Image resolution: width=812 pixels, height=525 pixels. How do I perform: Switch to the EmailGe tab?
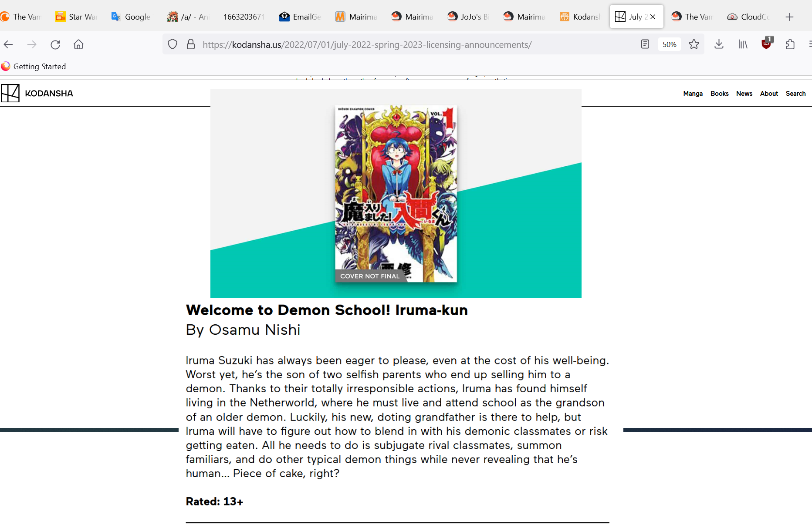(x=300, y=17)
